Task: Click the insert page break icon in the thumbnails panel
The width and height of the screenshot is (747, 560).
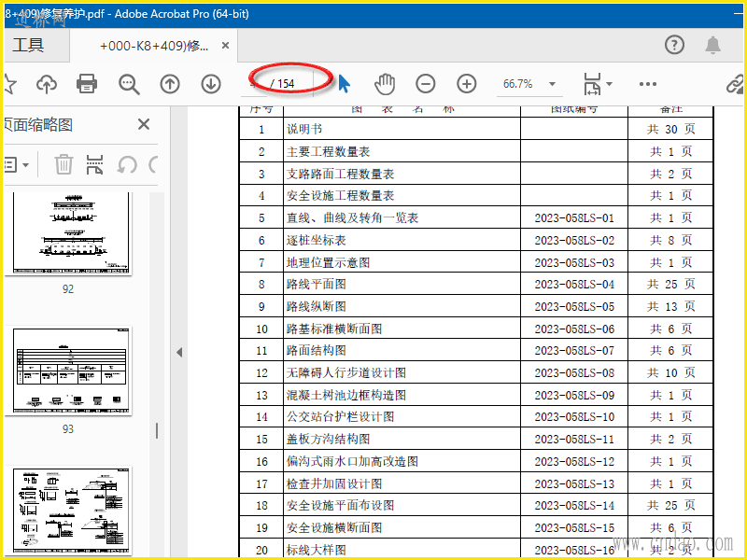Action: (94, 165)
